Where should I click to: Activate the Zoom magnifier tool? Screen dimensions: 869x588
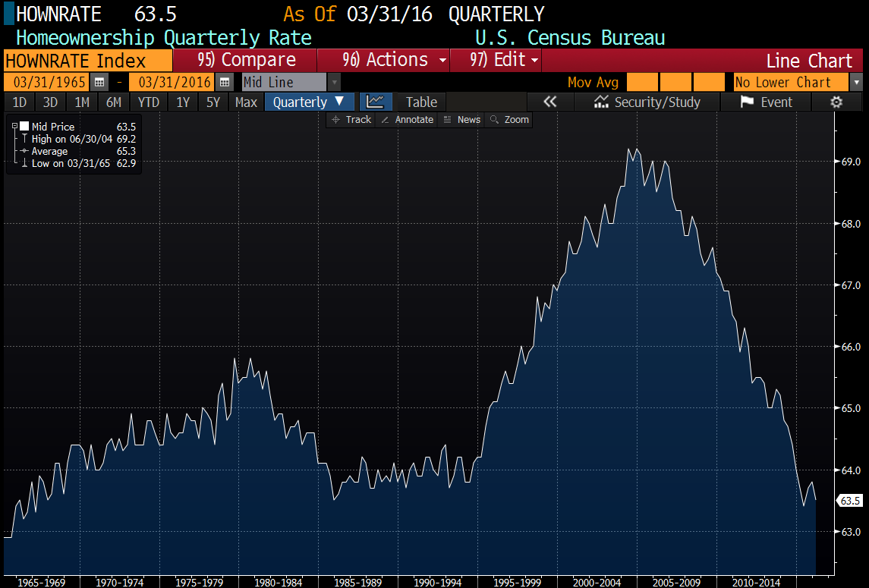coord(508,120)
